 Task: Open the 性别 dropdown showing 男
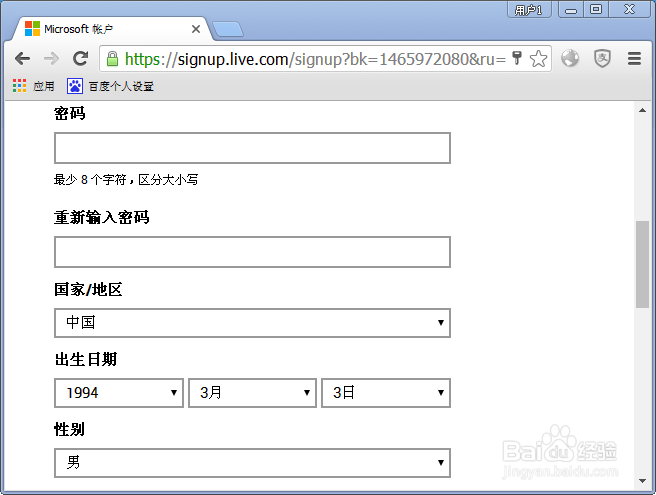tap(252, 463)
